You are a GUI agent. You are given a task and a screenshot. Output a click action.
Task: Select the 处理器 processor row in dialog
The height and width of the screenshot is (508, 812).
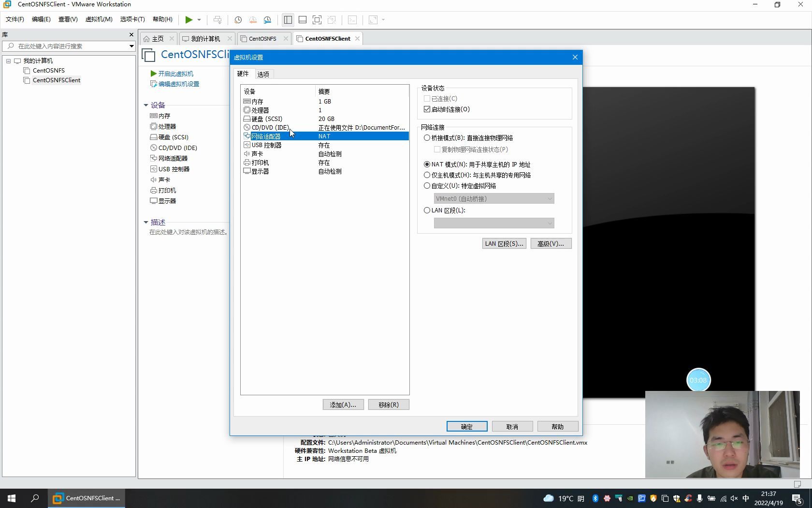point(325,110)
